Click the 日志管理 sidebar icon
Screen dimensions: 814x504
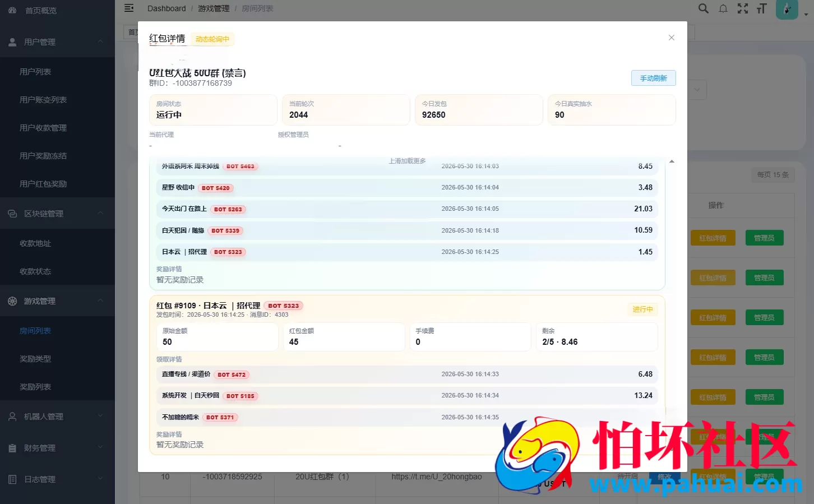pos(12,479)
